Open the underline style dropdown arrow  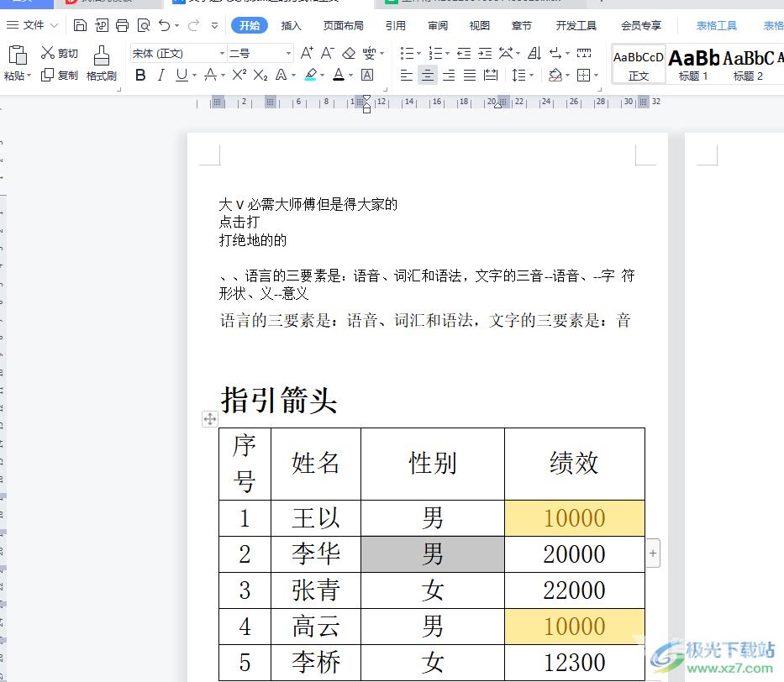point(194,76)
